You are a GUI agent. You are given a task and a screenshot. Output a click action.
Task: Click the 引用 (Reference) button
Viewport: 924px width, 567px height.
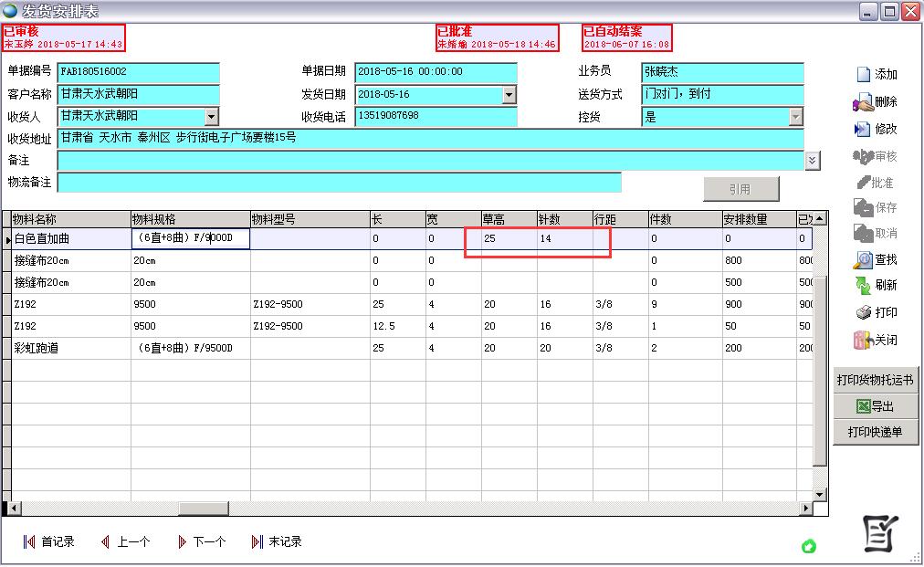click(740, 188)
